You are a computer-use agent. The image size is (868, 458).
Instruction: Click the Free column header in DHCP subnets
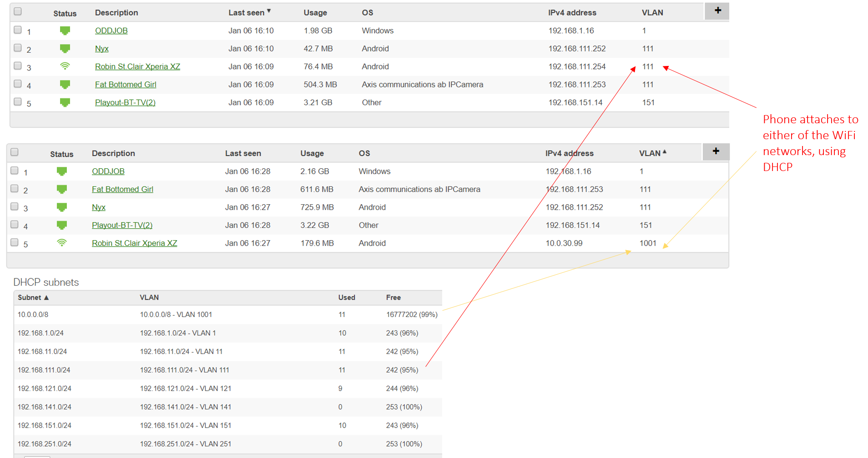point(393,297)
